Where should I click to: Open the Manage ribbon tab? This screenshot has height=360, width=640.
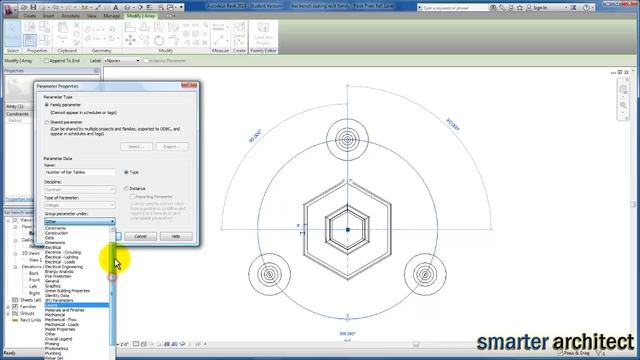pos(111,16)
